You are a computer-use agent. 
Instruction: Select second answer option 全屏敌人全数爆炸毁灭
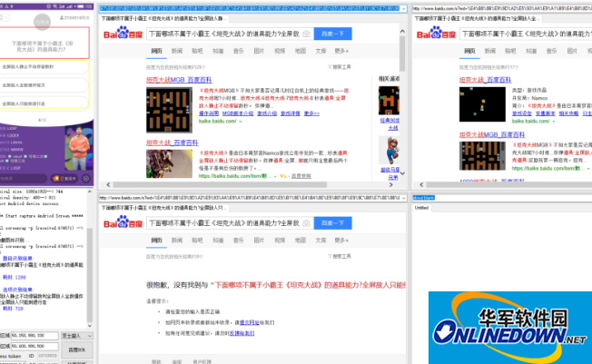[44, 85]
